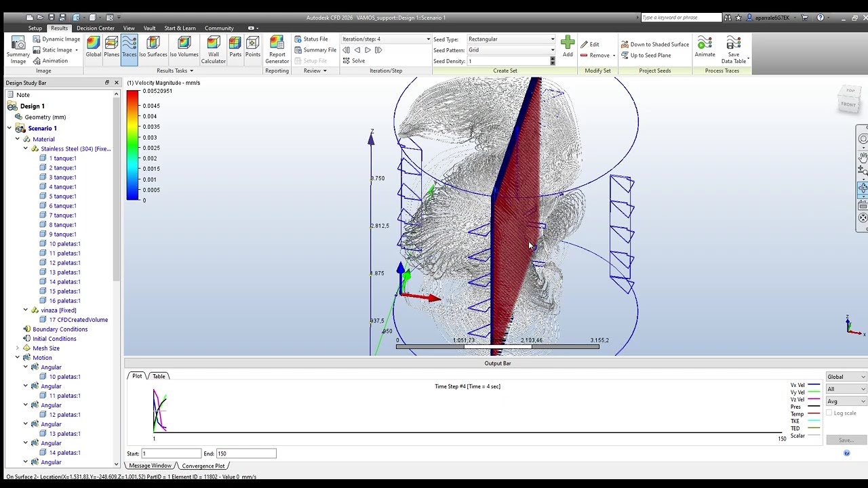Screen dimensions: 868x488
Task: Open the Seed Type dropdown
Action: (x=511, y=39)
